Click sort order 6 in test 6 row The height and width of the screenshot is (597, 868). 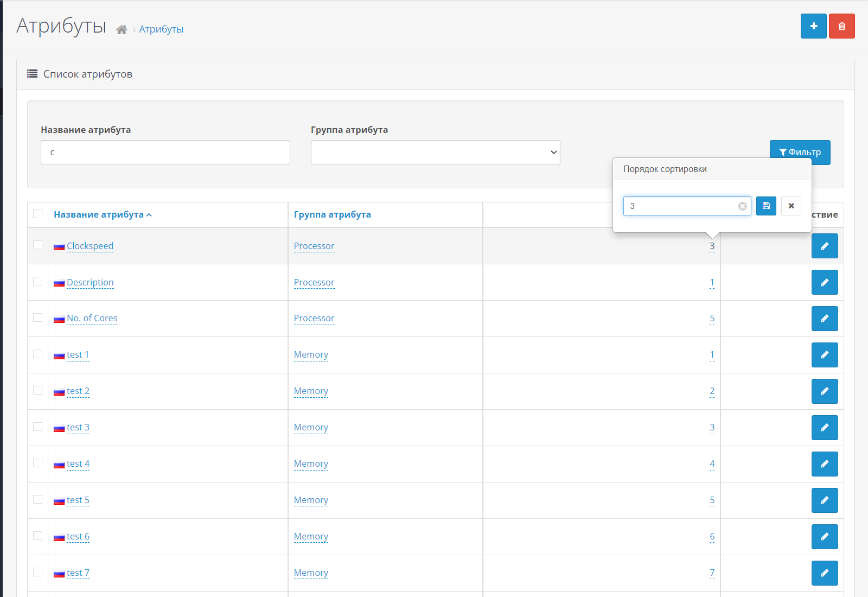[x=712, y=536]
